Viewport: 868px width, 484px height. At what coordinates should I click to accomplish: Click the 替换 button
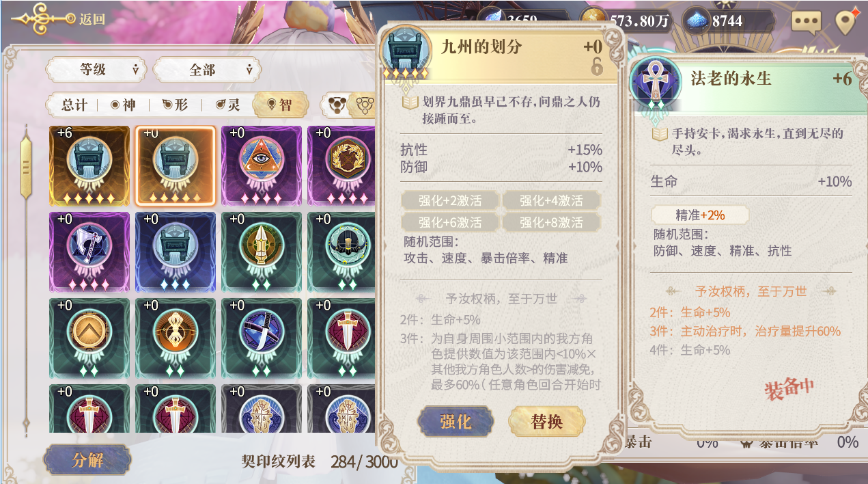(x=546, y=422)
